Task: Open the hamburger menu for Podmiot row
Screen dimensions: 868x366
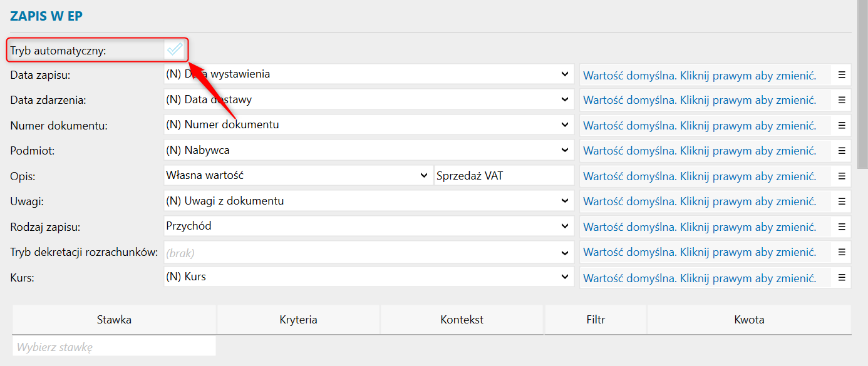Action: 841,151
